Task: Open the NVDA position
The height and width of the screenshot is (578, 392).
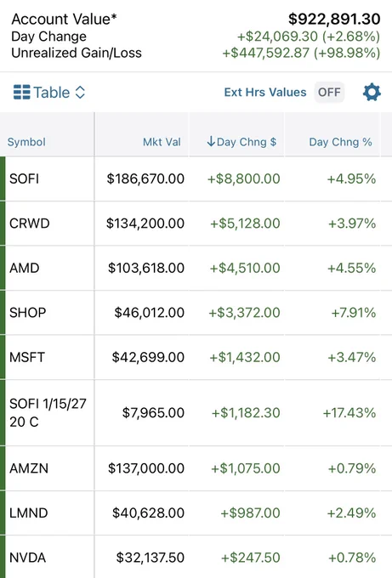Action: click(196, 557)
